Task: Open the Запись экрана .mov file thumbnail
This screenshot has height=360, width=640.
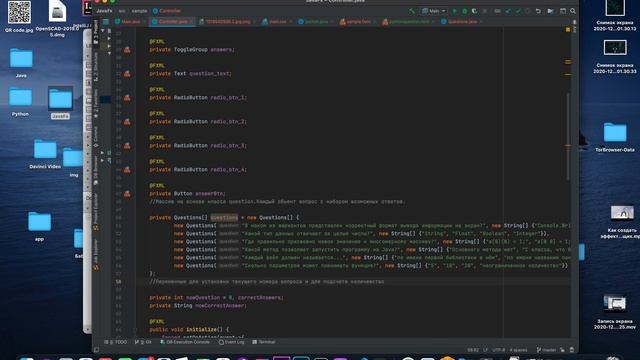Action: (615, 312)
